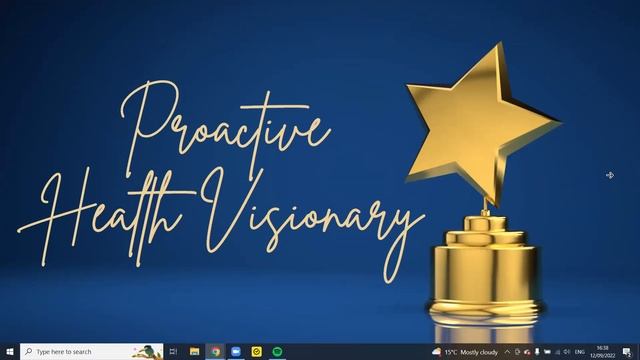Image resolution: width=640 pixels, height=360 pixels.
Task: Change the ENG input language
Action: click(x=580, y=352)
